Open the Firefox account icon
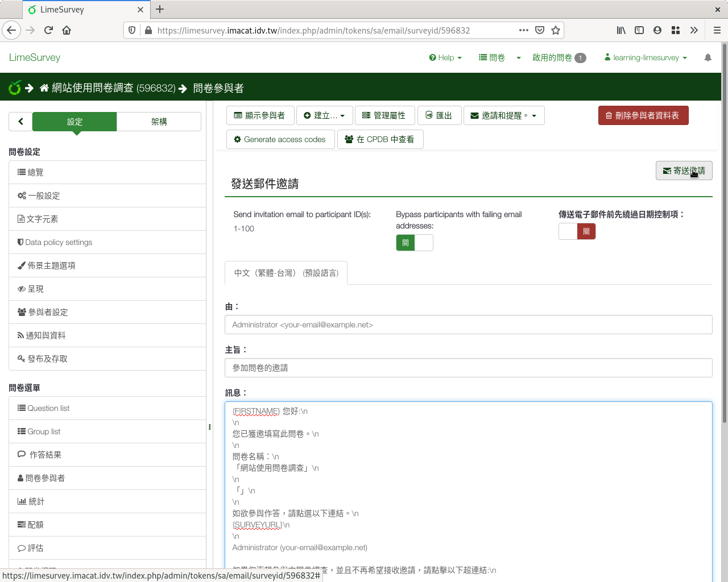 [657, 30]
